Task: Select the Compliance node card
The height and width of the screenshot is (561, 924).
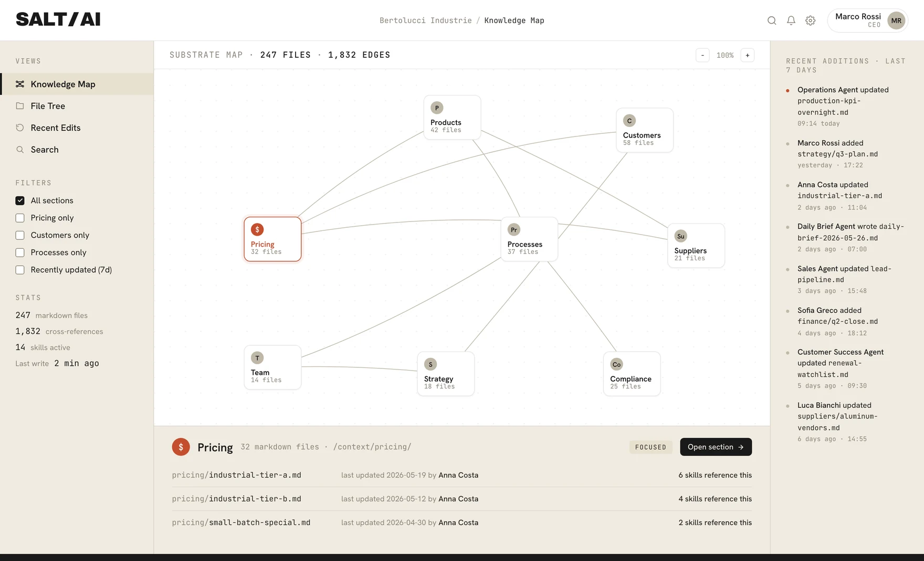Action: point(632,374)
